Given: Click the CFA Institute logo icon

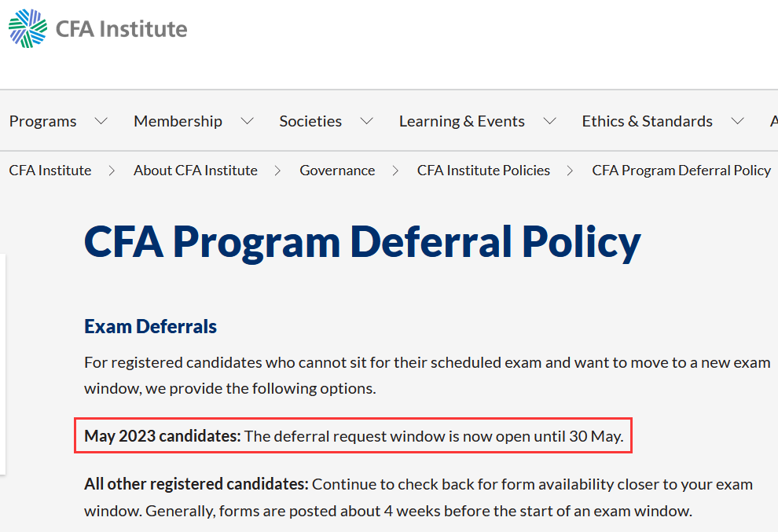Looking at the screenshot, I should (28, 28).
